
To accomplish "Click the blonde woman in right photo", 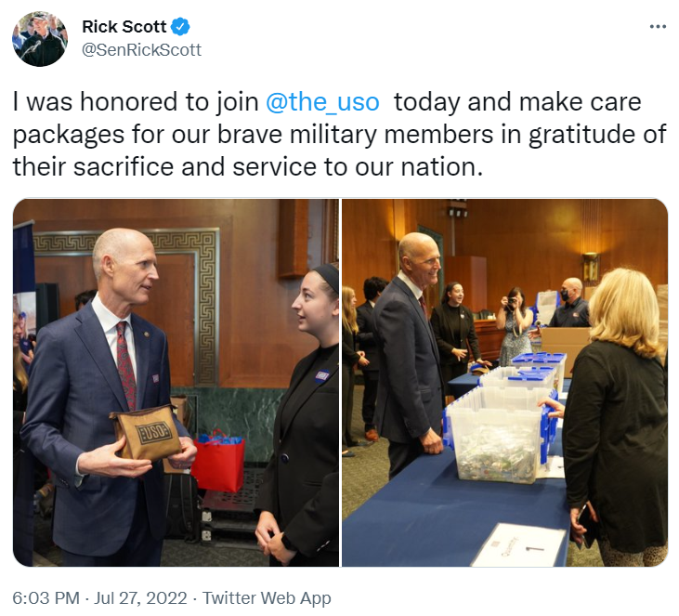I will (616, 416).
